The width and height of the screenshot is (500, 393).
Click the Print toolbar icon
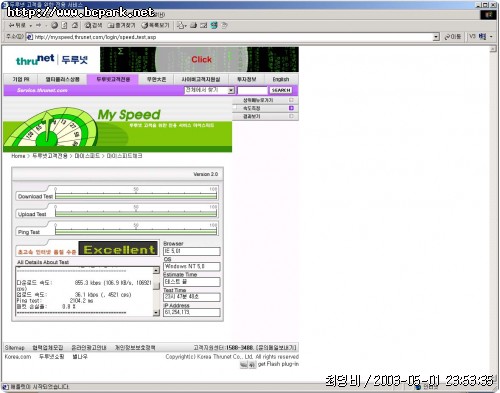click(193, 25)
